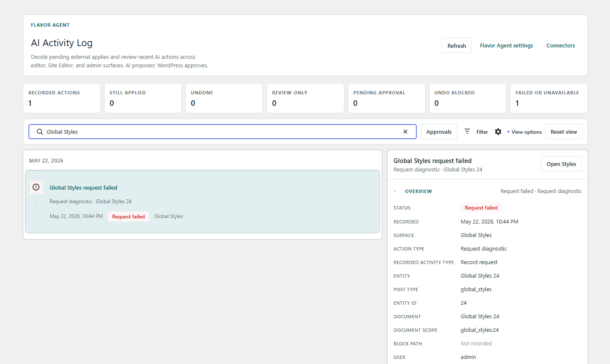Click the Undo Blocked stat card
Screen dimensions: 610x364
click(x=468, y=98)
